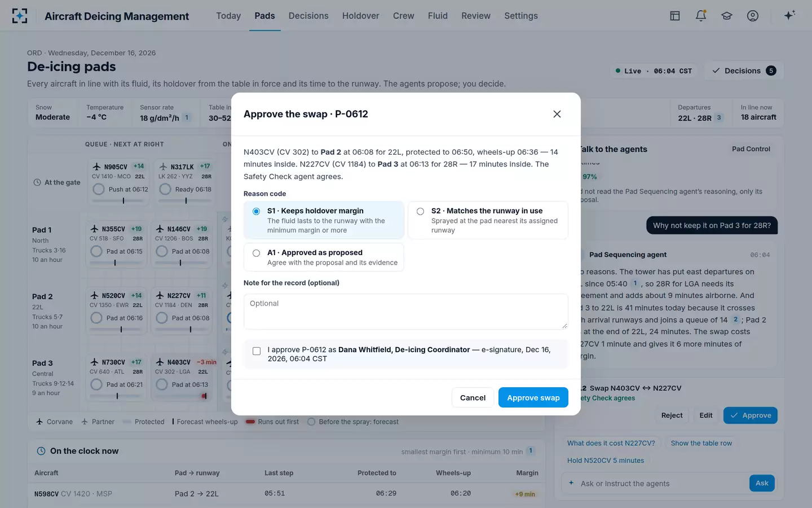Click the Aircraft Deicing Management logo icon
This screenshot has height=508, width=812.
[20, 16]
